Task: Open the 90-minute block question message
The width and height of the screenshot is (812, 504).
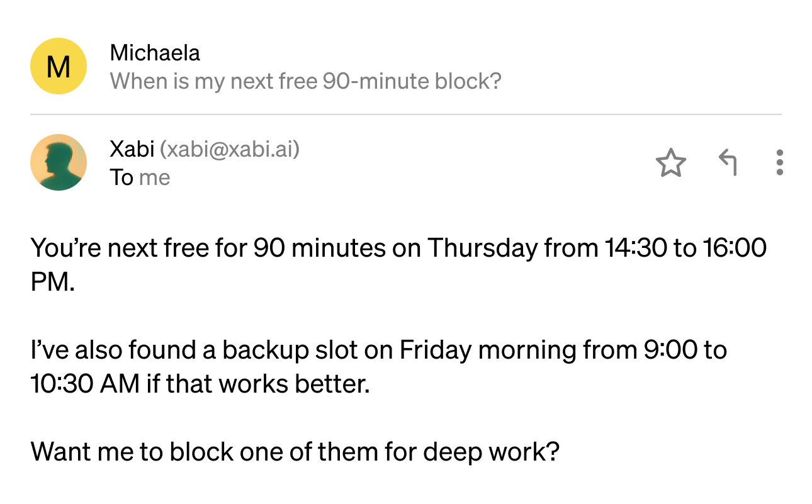Action: 306,81
